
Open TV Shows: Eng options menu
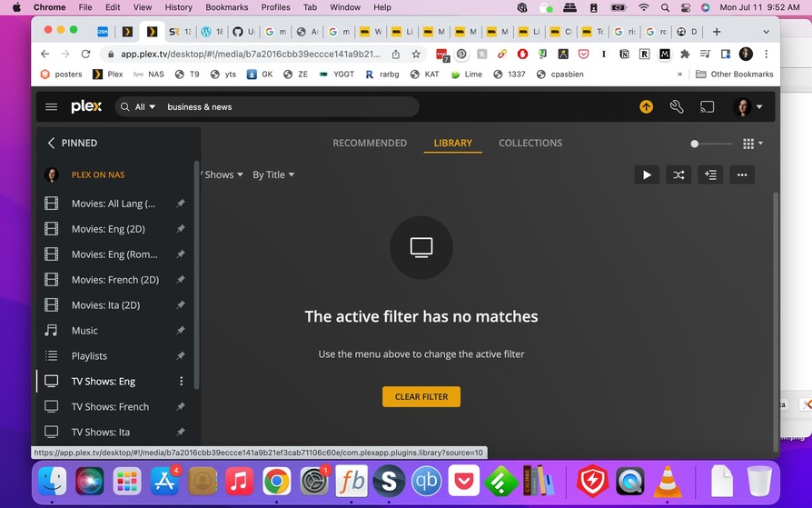click(182, 382)
